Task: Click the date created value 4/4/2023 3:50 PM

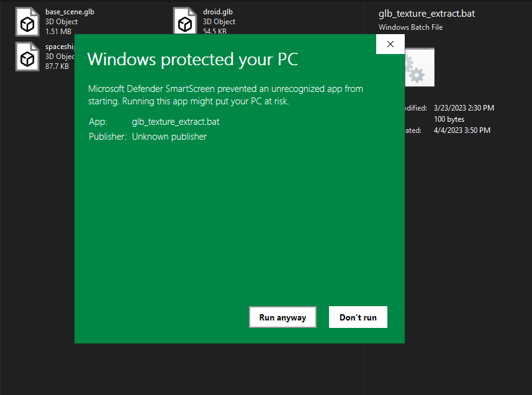Action: pyautogui.click(x=462, y=130)
